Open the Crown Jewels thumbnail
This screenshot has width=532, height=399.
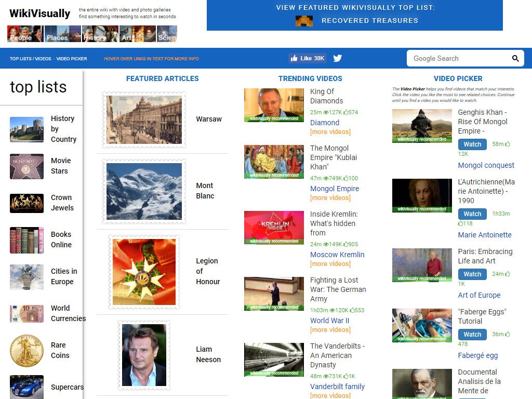[27, 203]
